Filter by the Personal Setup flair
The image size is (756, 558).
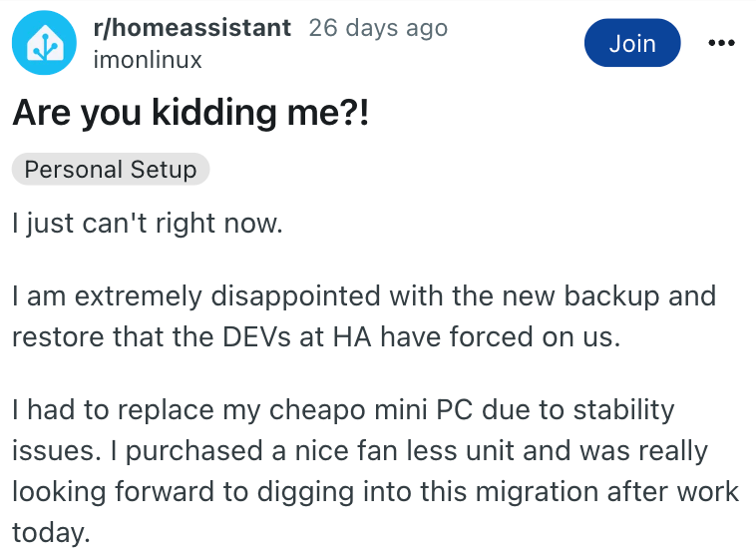click(x=111, y=170)
